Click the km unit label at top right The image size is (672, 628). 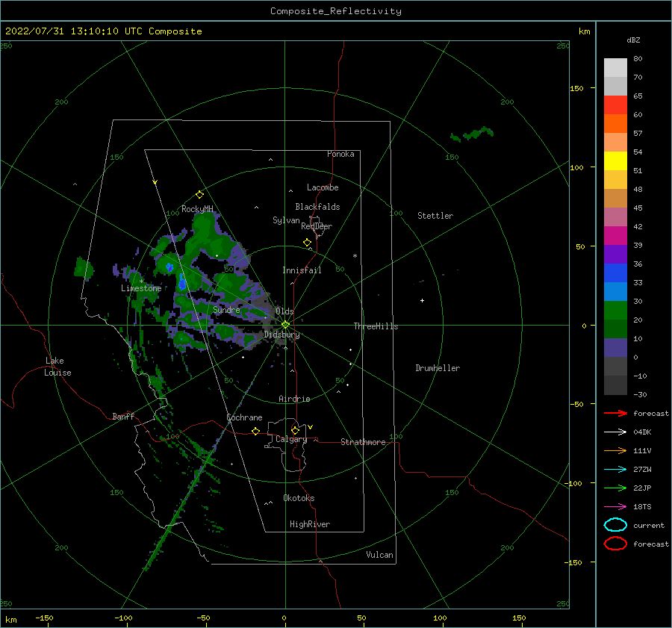click(584, 31)
